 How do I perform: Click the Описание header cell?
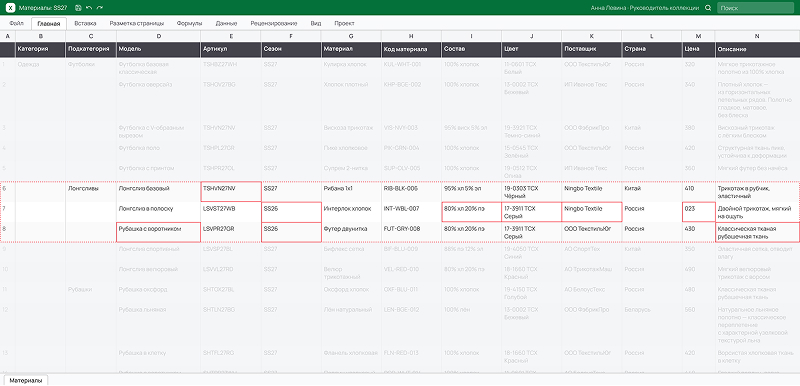(x=757, y=49)
